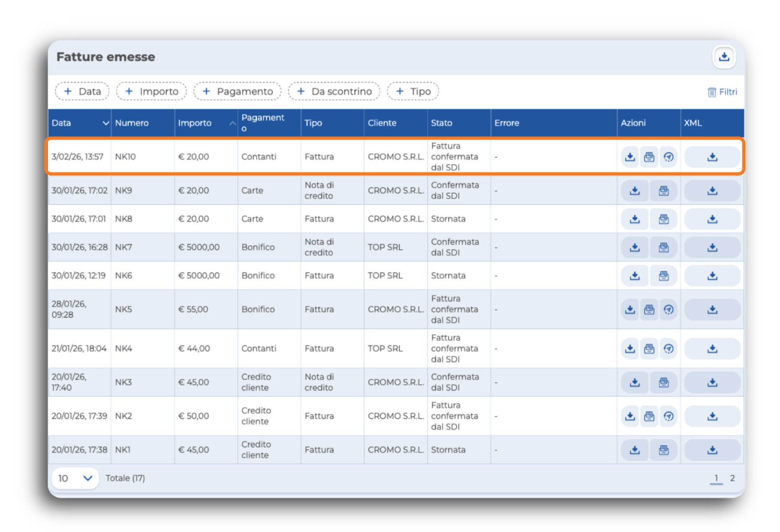Download invoice NK2 PDF

(x=630, y=416)
